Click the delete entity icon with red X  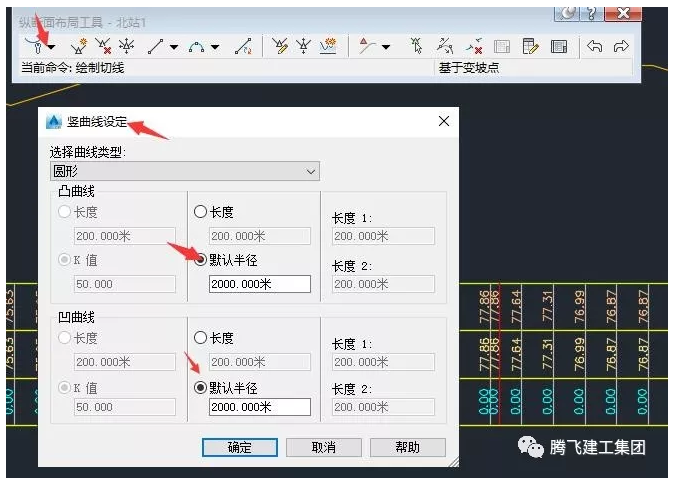point(474,46)
